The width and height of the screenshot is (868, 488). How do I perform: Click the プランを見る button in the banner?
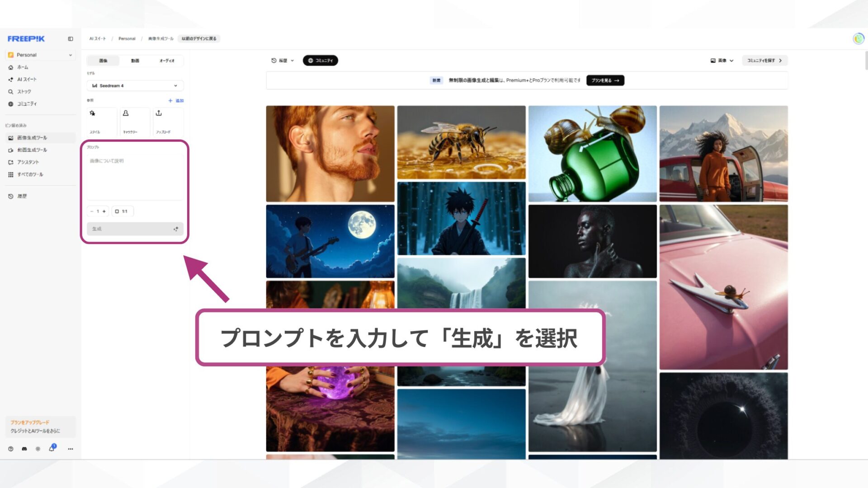click(605, 80)
